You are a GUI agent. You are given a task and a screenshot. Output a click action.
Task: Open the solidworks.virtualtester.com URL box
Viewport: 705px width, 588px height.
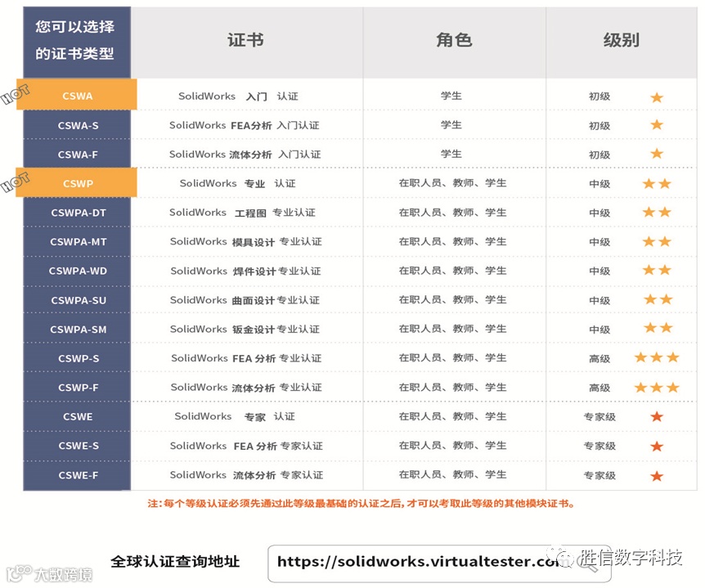(x=439, y=563)
